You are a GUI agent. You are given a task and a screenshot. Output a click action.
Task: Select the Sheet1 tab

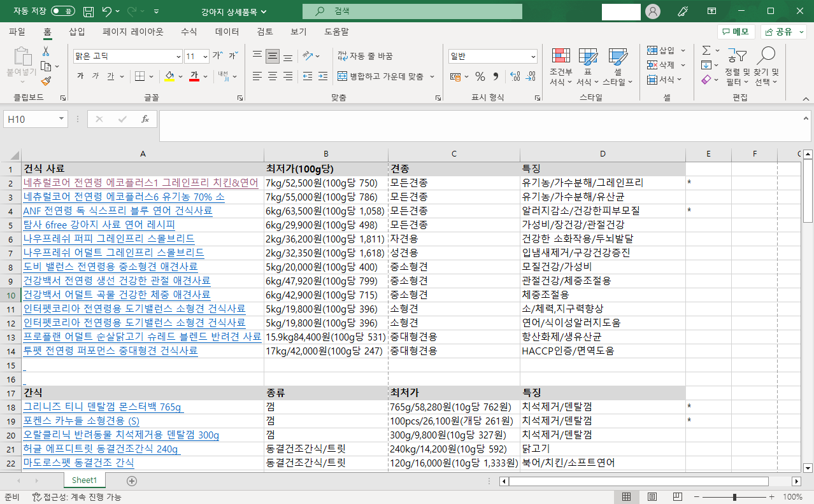coord(85,480)
